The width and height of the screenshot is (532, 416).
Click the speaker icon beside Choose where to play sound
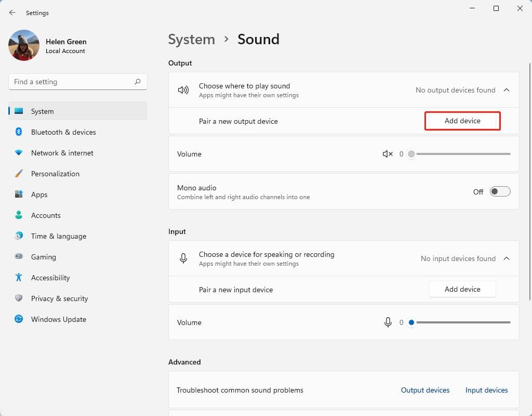pos(183,90)
